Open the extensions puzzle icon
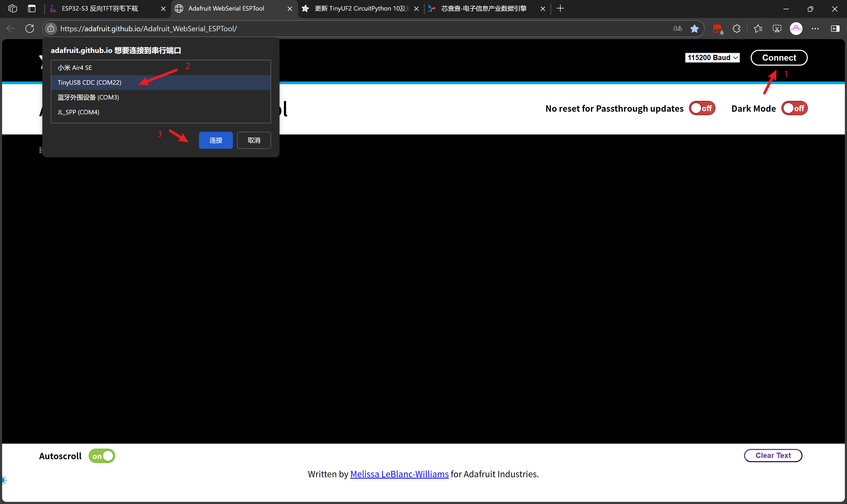The image size is (847, 504). click(737, 29)
